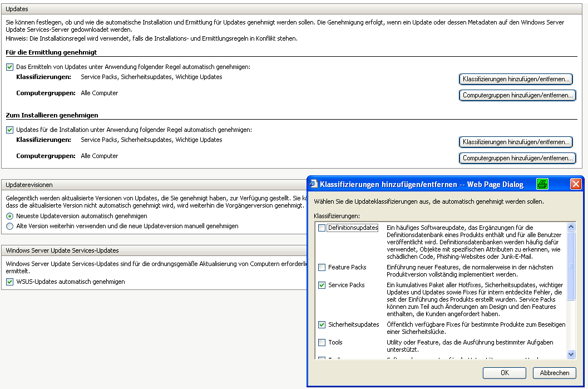Select 'Alte Version weiterhin verwenden' radio option

10,226
